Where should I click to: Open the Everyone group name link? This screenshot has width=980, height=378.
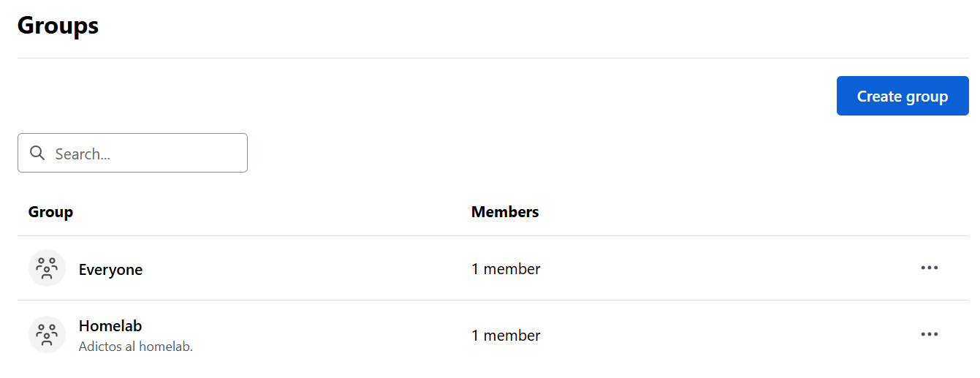(x=110, y=269)
